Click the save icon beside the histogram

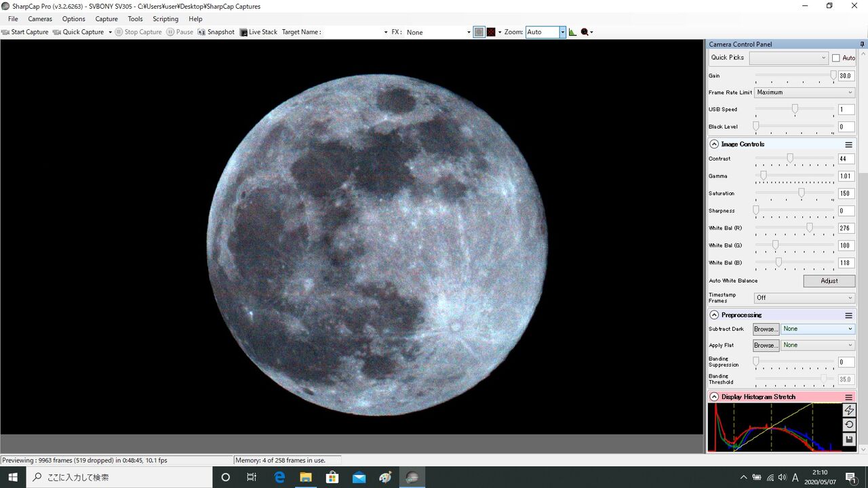click(x=849, y=440)
